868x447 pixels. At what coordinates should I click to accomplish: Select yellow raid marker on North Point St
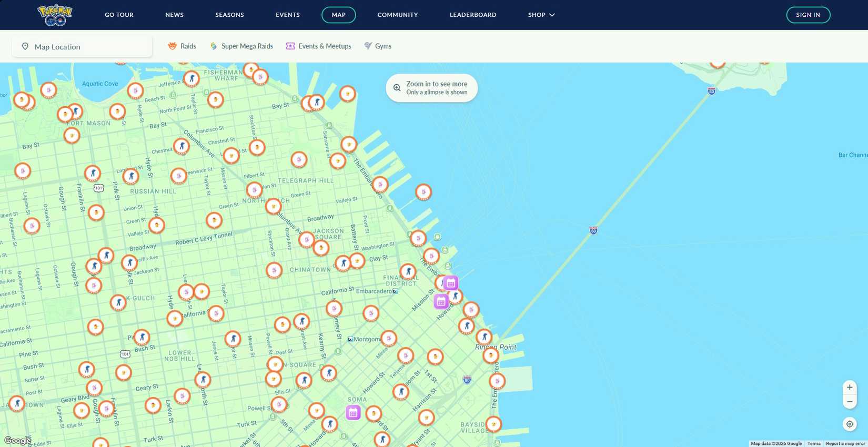click(x=215, y=99)
